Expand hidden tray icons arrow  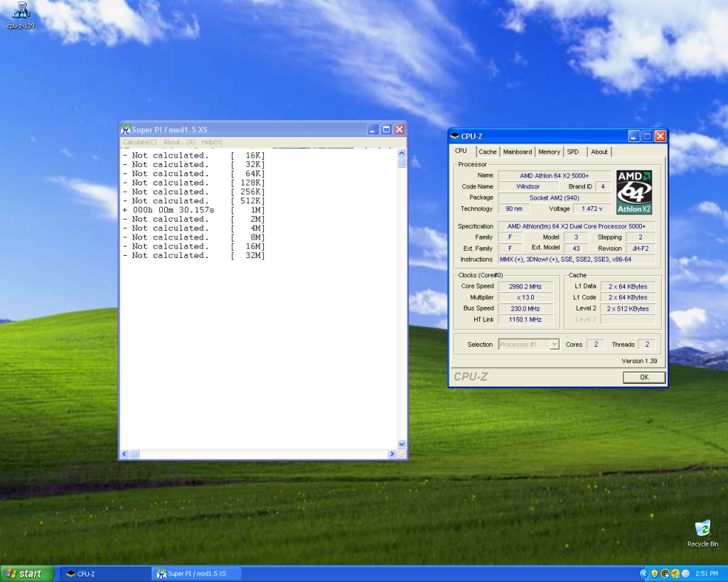pyautogui.click(x=643, y=573)
